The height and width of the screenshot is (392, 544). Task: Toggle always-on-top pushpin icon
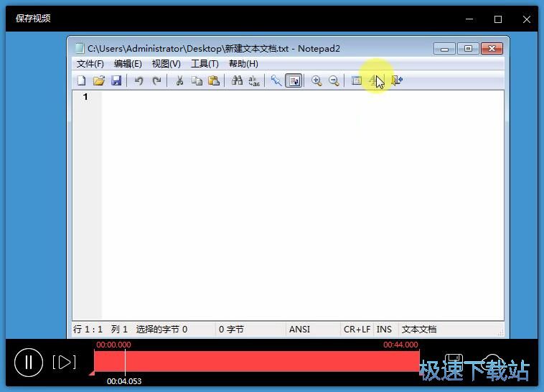click(x=276, y=80)
